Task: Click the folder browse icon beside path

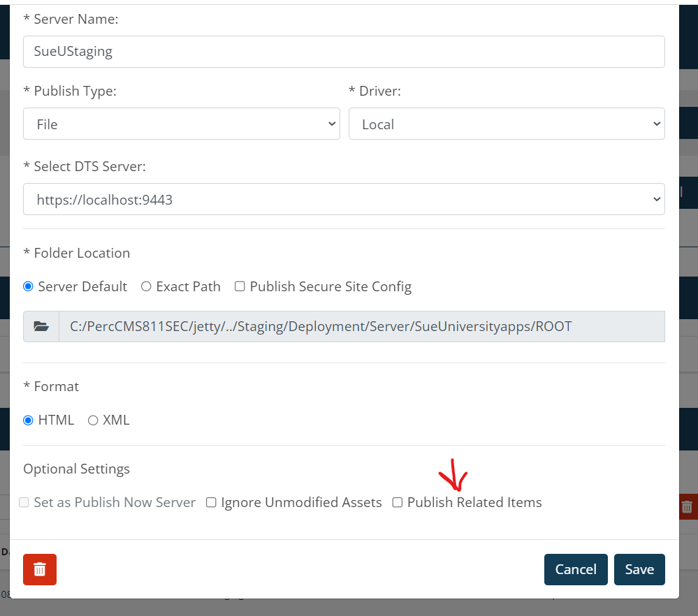Action: point(41,326)
